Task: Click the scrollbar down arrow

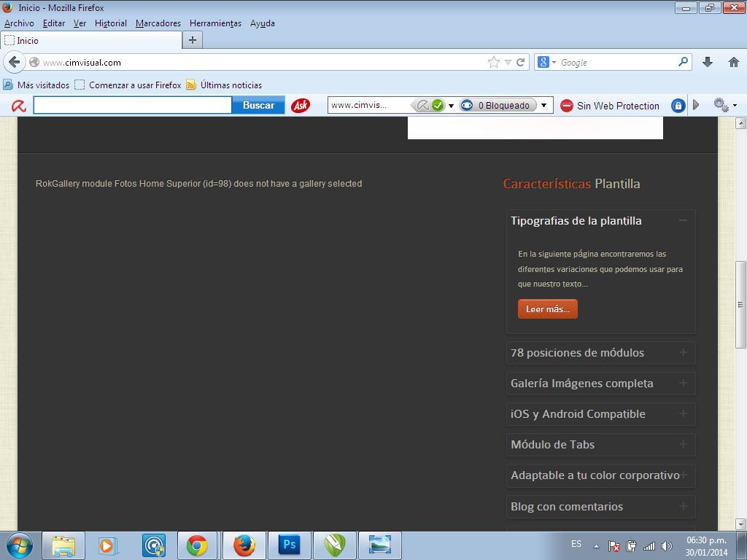Action: 740,524
